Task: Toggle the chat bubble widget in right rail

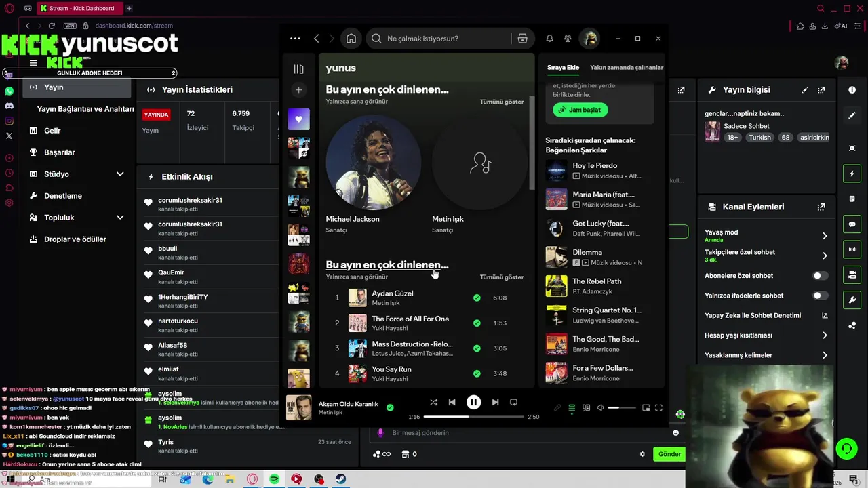Action: click(852, 224)
